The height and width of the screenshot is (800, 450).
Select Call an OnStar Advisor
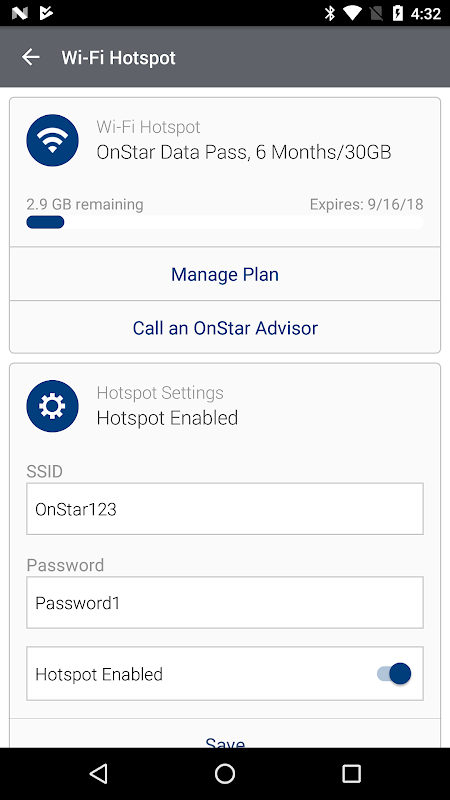coord(225,327)
